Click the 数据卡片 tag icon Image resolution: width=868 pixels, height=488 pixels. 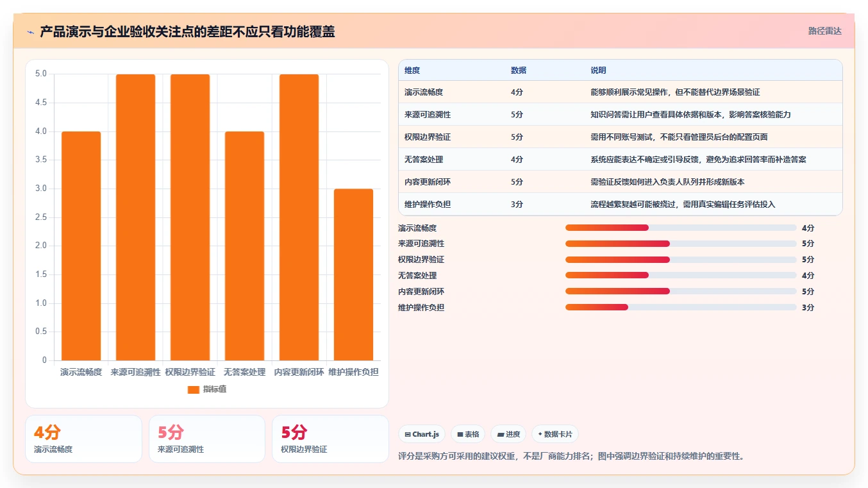[540, 434]
